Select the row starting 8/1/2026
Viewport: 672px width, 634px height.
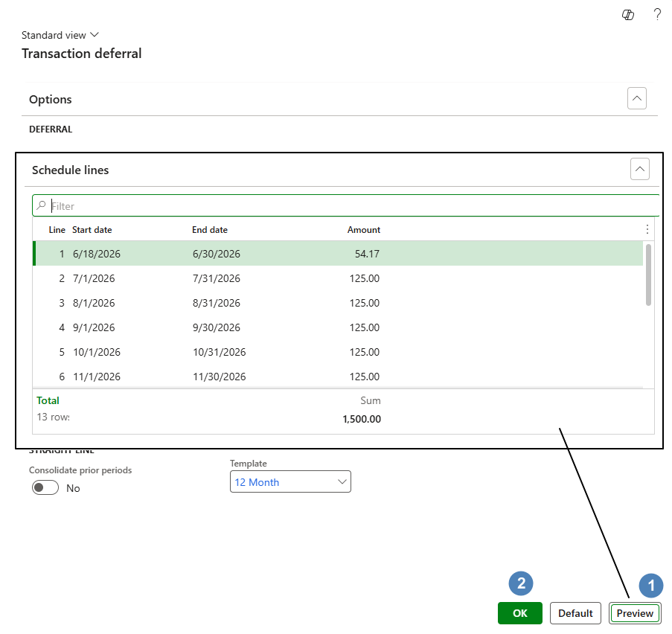(x=338, y=303)
